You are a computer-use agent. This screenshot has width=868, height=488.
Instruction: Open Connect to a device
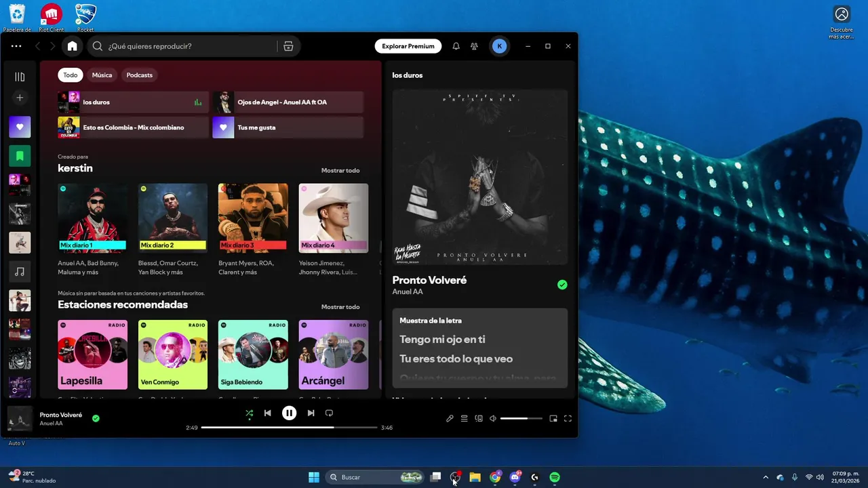[x=479, y=418]
